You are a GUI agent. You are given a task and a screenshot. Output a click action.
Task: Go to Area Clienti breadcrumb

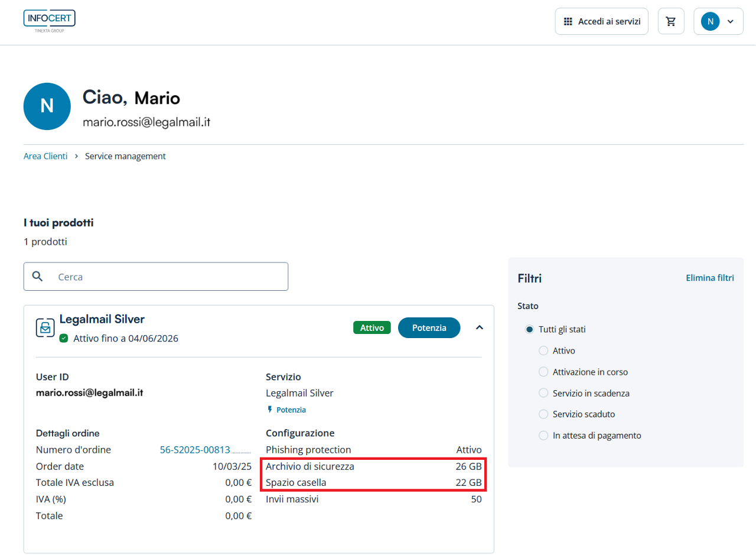tap(45, 156)
